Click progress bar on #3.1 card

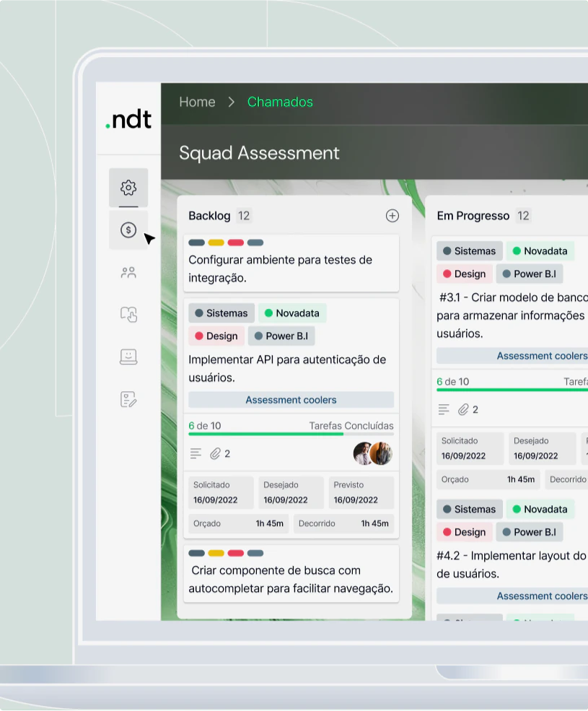[512, 390]
